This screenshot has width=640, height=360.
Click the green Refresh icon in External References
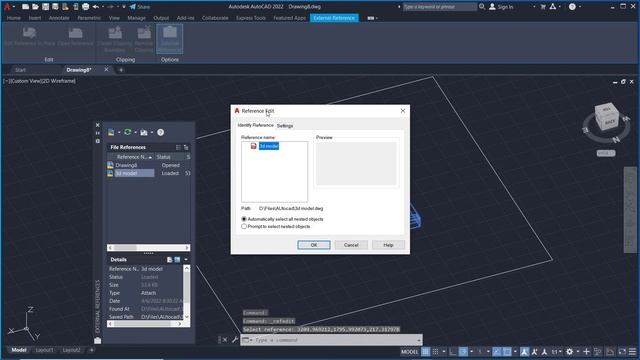click(x=127, y=132)
